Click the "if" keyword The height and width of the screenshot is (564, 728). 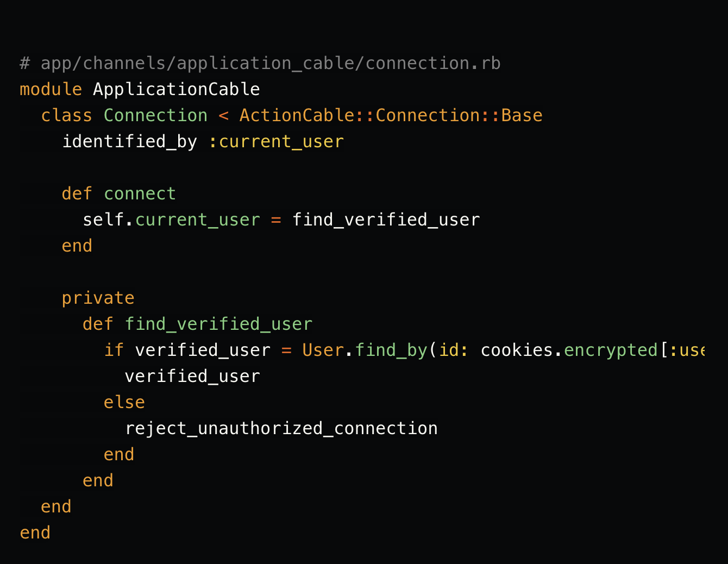click(114, 350)
